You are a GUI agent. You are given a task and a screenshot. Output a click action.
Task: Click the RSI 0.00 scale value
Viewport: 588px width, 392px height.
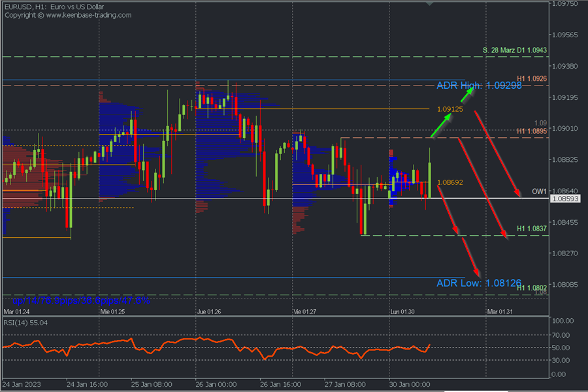pyautogui.click(x=559, y=374)
